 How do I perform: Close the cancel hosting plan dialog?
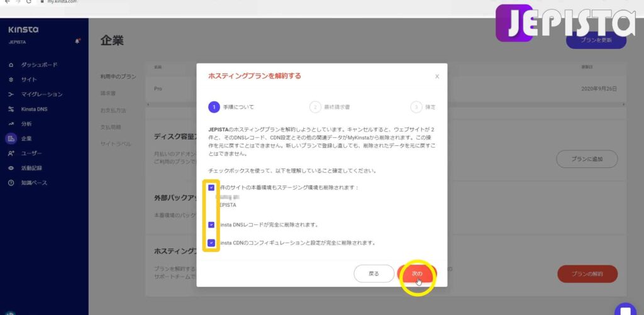(x=437, y=76)
